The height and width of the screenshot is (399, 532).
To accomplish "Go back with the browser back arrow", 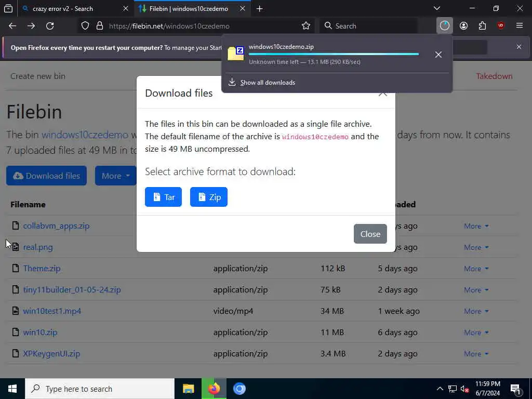I will pos(12,26).
